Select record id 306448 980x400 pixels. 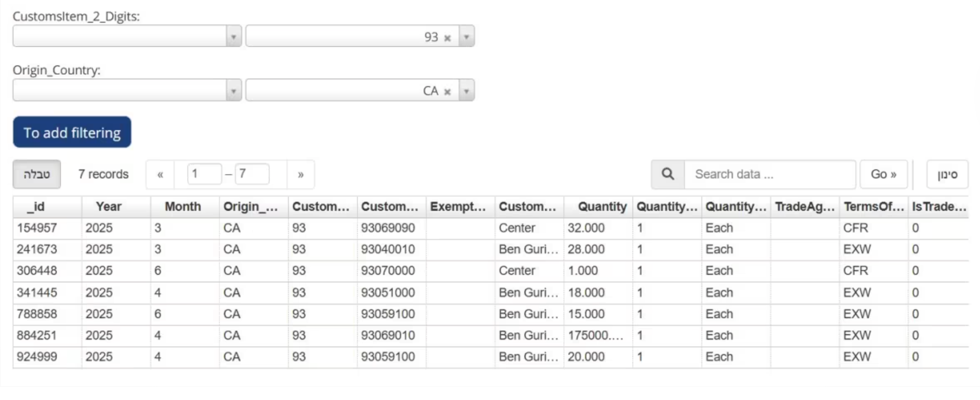click(x=37, y=271)
